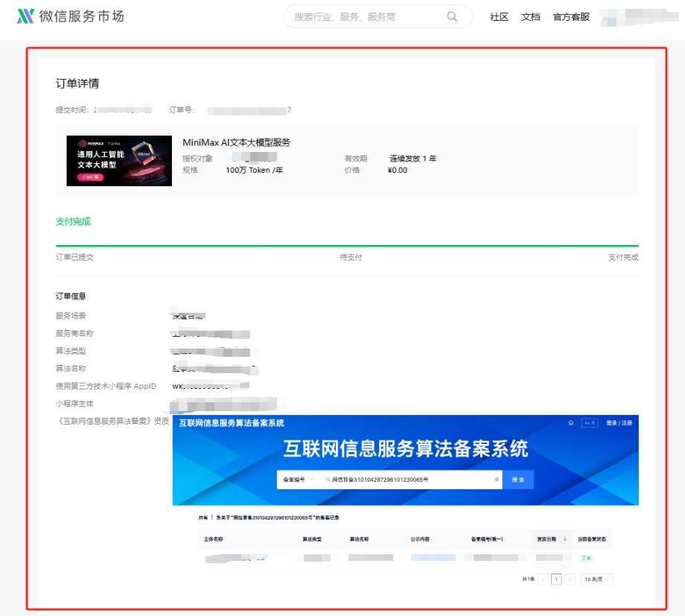The width and height of the screenshot is (685, 616).
Task: Sort by 发放日期 using the sort arrows
Action: [x=565, y=539]
